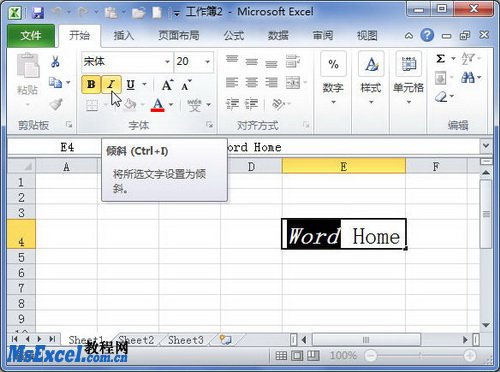Click the AutoSum sigma icon
The image size is (500, 372).
441,59
